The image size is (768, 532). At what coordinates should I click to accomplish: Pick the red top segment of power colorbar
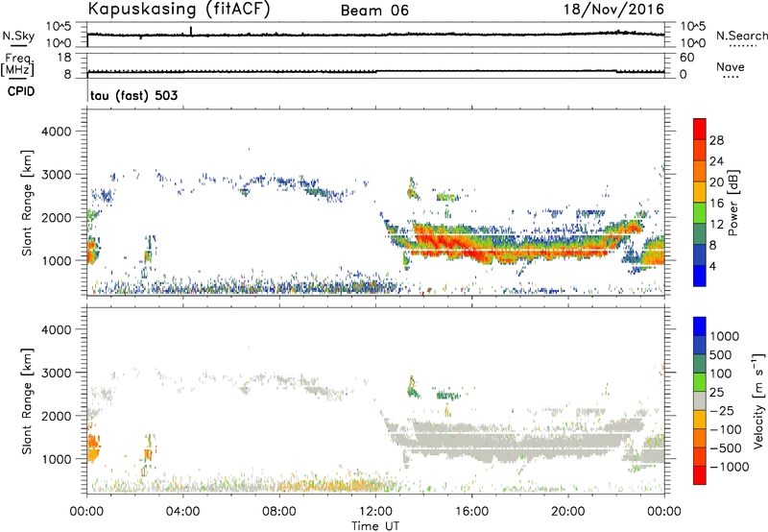click(700, 130)
